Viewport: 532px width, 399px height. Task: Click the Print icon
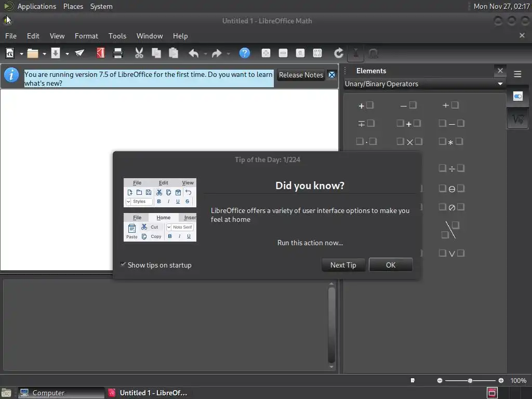[x=118, y=54]
